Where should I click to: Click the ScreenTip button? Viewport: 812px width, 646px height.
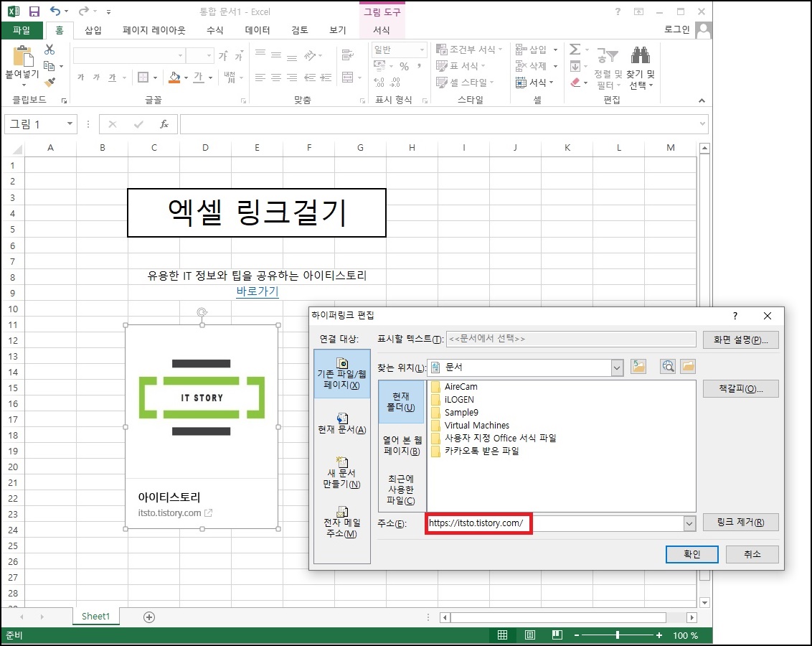pyautogui.click(x=740, y=340)
